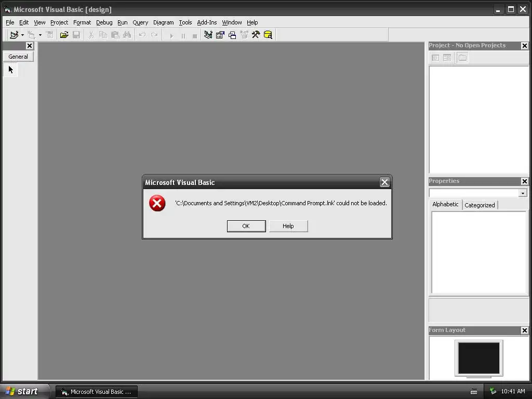532x399 pixels.
Task: Click the Windows Start button
Action: (x=24, y=391)
